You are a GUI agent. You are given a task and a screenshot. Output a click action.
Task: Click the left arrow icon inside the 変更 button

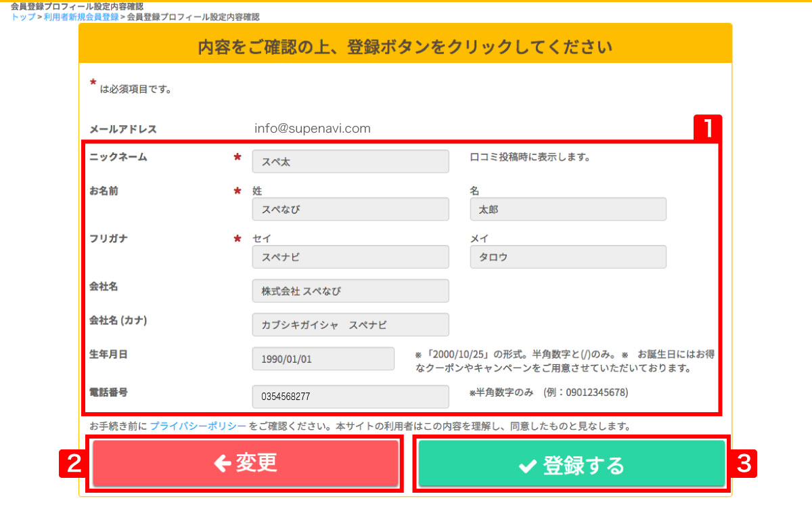223,463
